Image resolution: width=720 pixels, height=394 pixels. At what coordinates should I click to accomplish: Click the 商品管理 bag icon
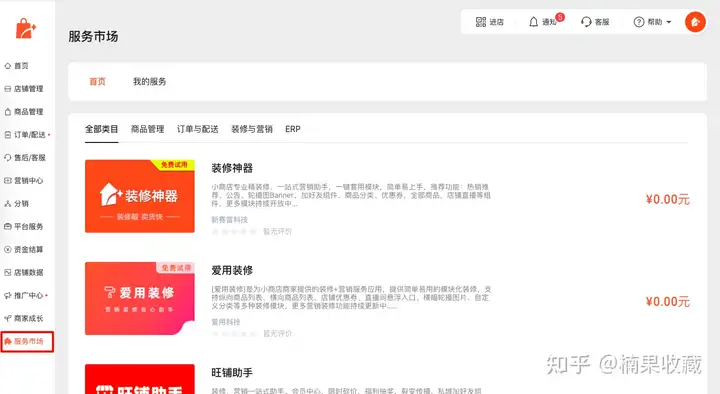pos(8,112)
